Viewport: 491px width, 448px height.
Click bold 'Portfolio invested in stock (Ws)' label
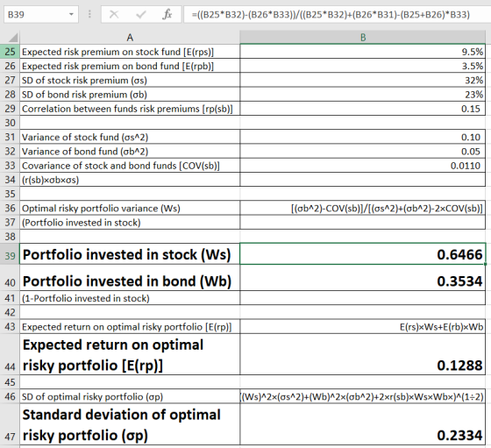(x=127, y=254)
